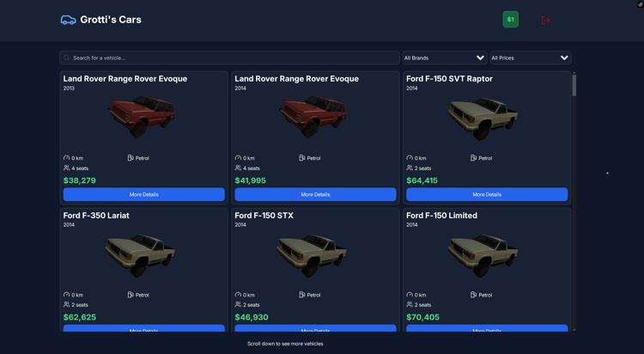
Task: Click the $41,995 price
Action: point(250,180)
